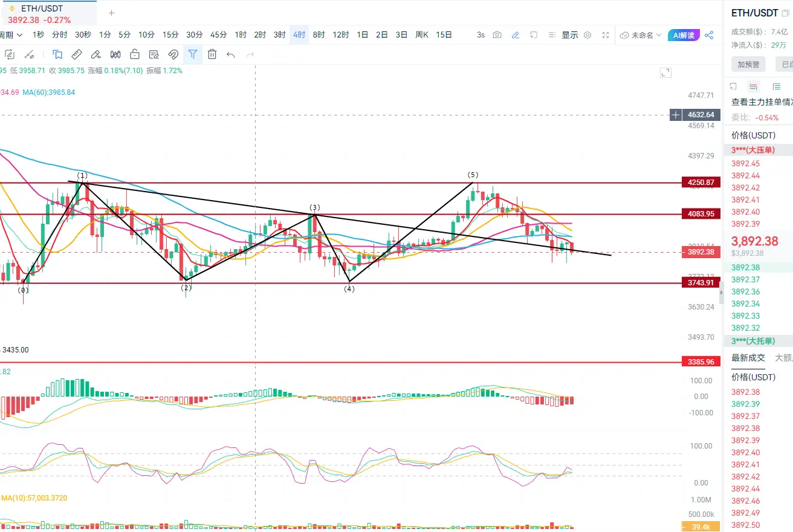793x532 pixels.
Task: Click the 4083.95 horizontal line label
Action: point(701,214)
